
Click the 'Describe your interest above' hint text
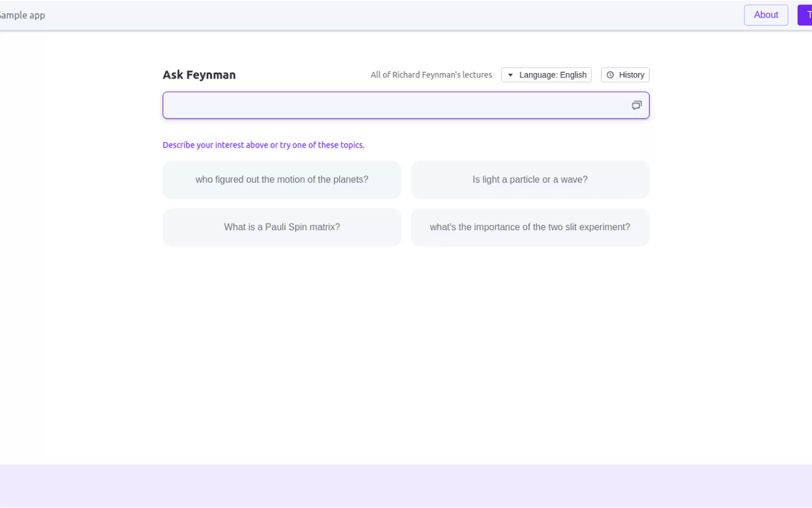263,145
